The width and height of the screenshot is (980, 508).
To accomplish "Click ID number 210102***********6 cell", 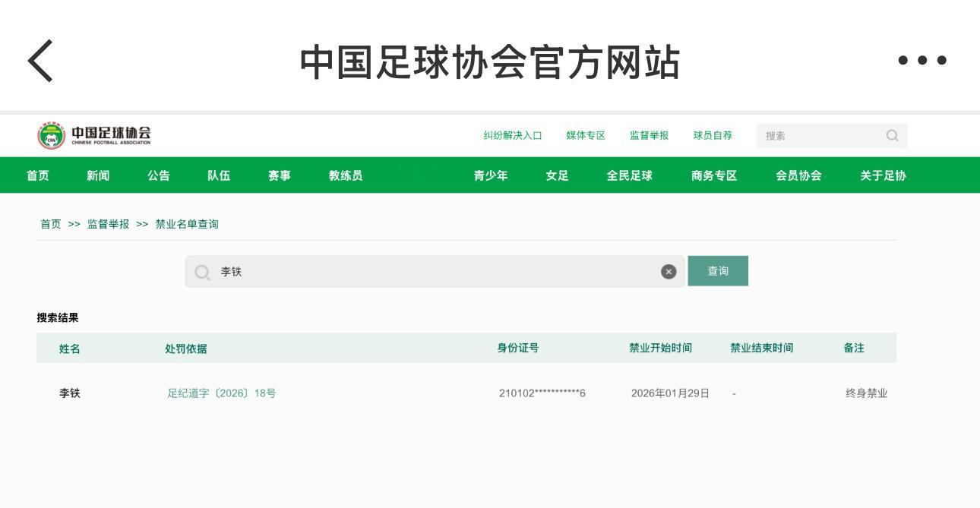I will point(542,393).
